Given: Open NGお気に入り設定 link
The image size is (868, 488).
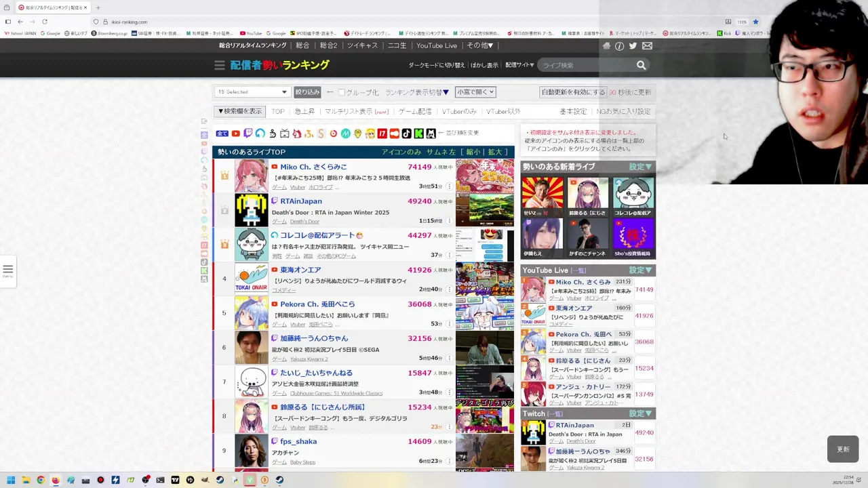Looking at the screenshot, I should click(623, 111).
